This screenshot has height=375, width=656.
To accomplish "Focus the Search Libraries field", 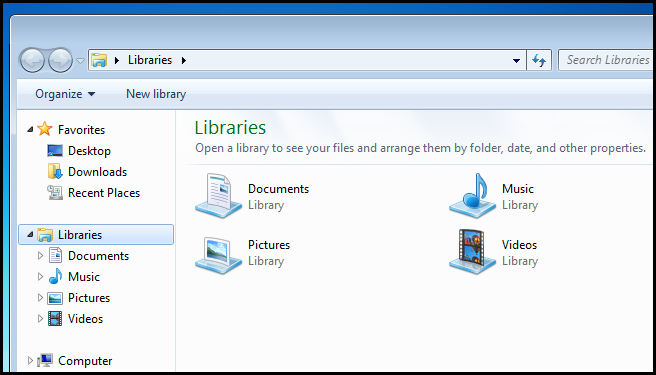I will click(607, 60).
